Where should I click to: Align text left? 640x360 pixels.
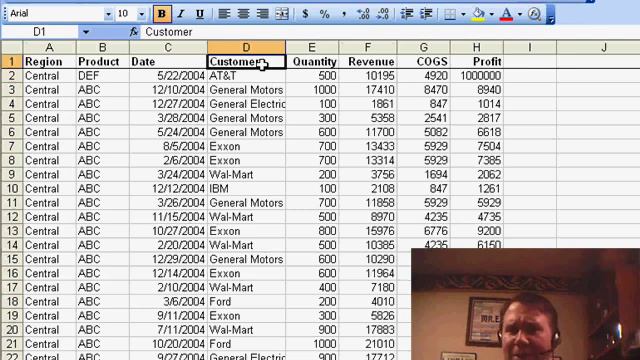(x=224, y=14)
